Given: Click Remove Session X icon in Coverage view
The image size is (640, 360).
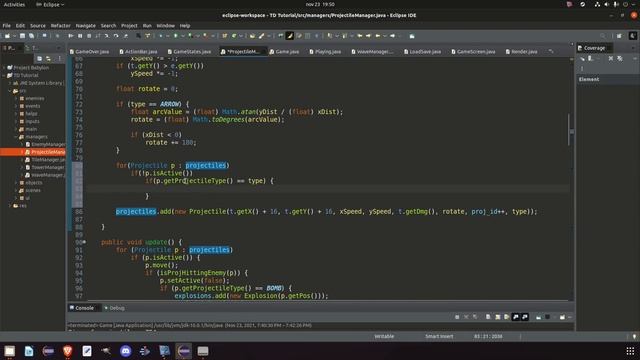Looking at the screenshot, I should click(611, 58).
